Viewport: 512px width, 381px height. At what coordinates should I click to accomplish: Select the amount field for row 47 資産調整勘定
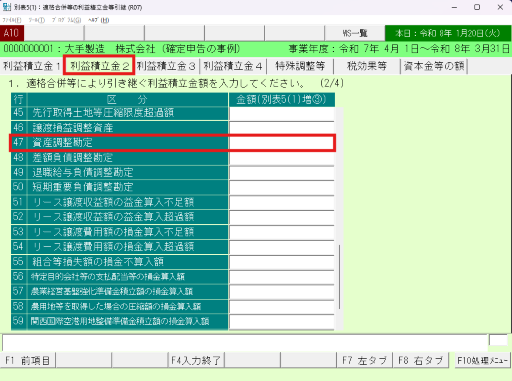point(282,143)
